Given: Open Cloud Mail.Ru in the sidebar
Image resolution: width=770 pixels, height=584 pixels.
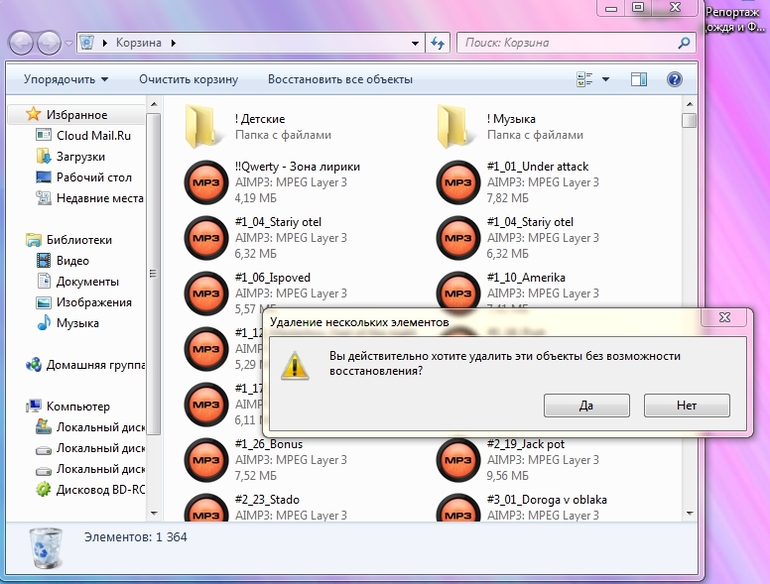Looking at the screenshot, I should pyautogui.click(x=92, y=135).
